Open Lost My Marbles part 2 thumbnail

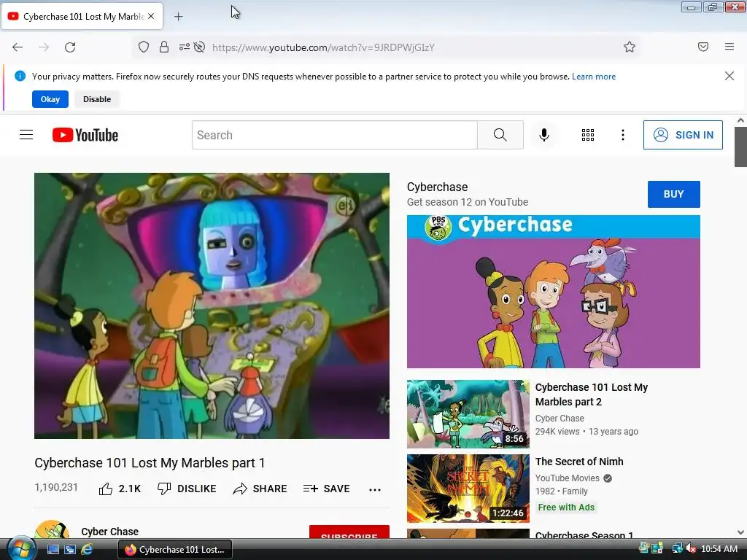pos(468,414)
